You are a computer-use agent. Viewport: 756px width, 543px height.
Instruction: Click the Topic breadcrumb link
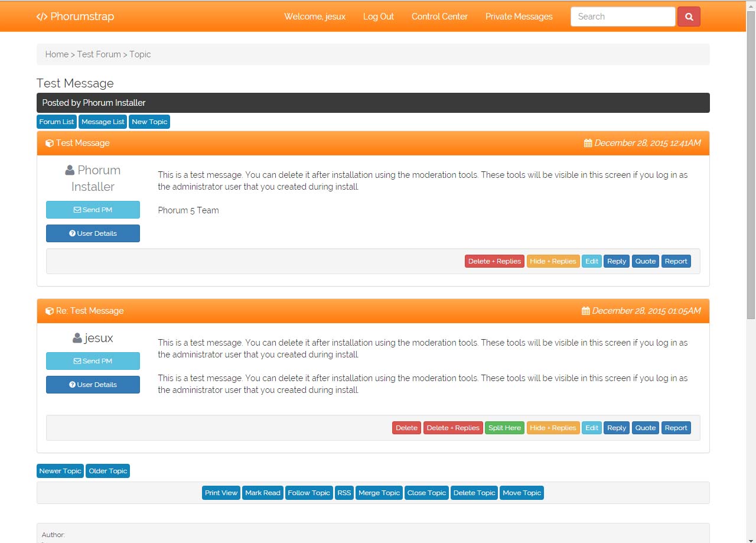coord(140,54)
